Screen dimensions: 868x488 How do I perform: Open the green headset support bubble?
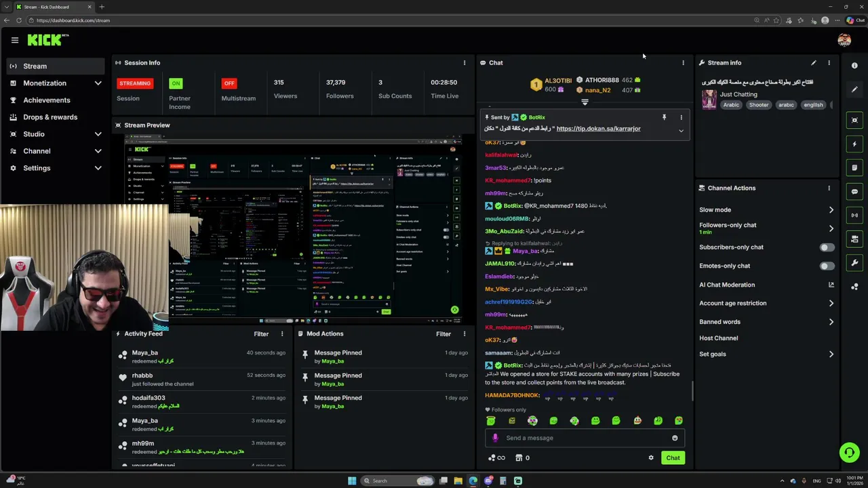849,452
